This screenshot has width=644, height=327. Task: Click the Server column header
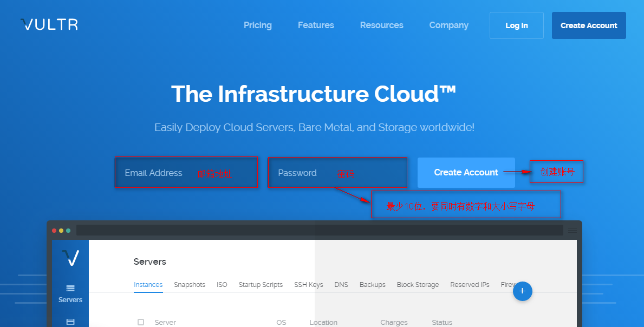[165, 323]
